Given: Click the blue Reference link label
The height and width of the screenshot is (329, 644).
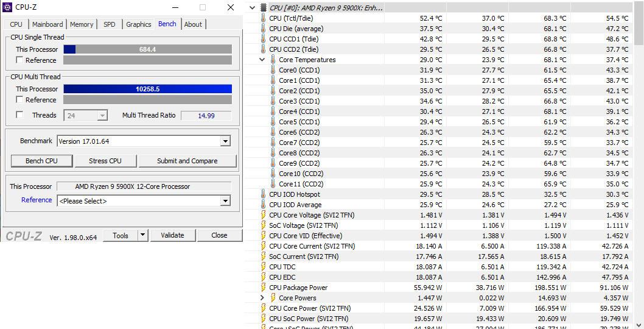Looking at the screenshot, I should click(37, 200).
